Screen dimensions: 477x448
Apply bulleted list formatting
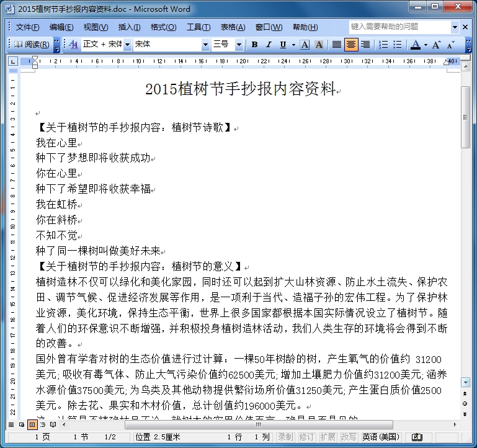(x=398, y=45)
